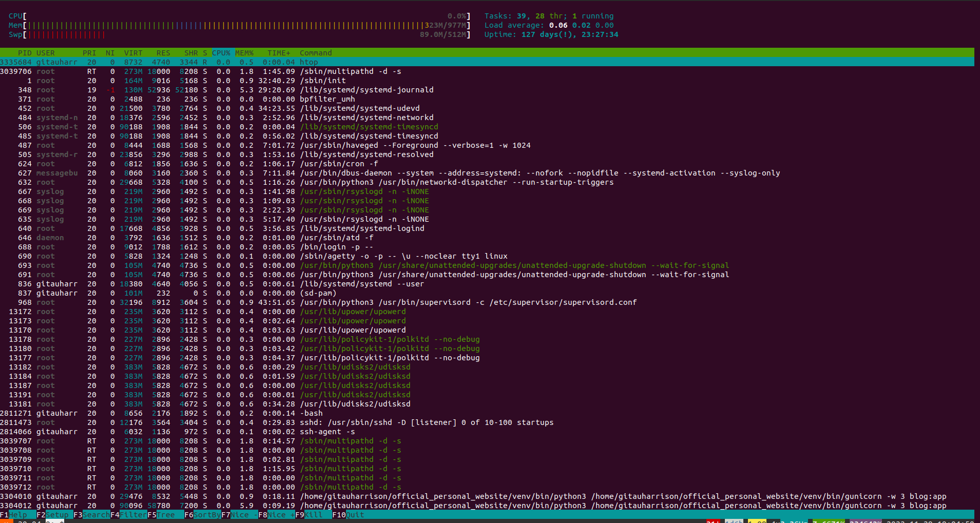Select the /usr/sbin/atd -f row
Viewport: 980px width, 523px height.
click(x=487, y=238)
